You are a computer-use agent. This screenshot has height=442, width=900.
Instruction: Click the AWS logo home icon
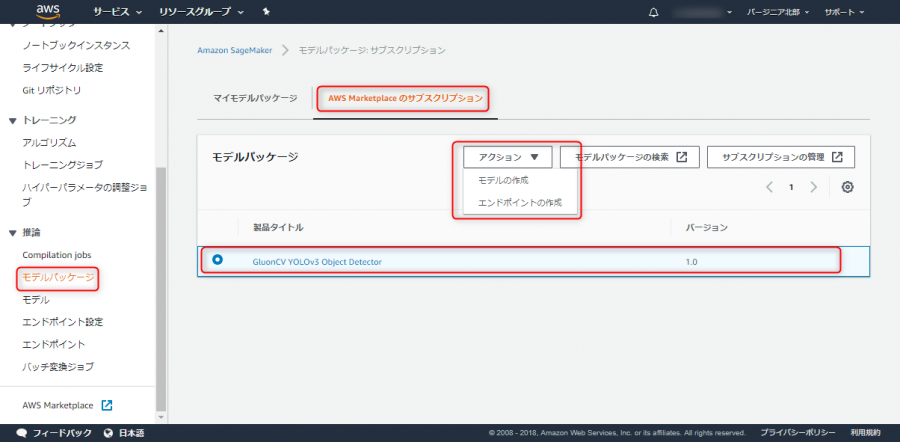coord(48,11)
